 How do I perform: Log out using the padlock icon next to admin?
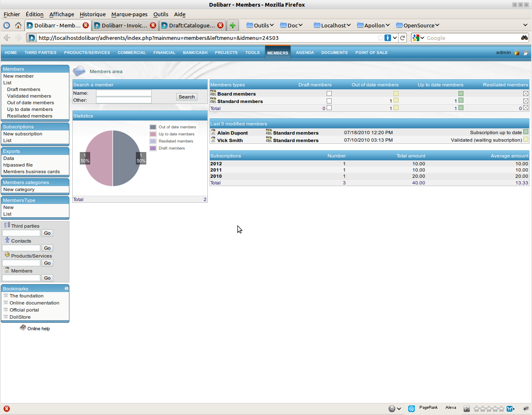pyautogui.click(x=517, y=53)
